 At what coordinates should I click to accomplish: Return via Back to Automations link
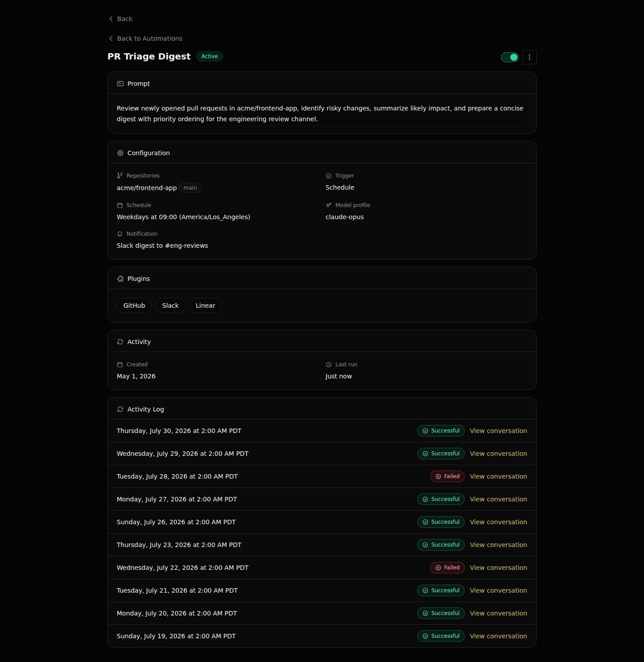[x=146, y=38]
